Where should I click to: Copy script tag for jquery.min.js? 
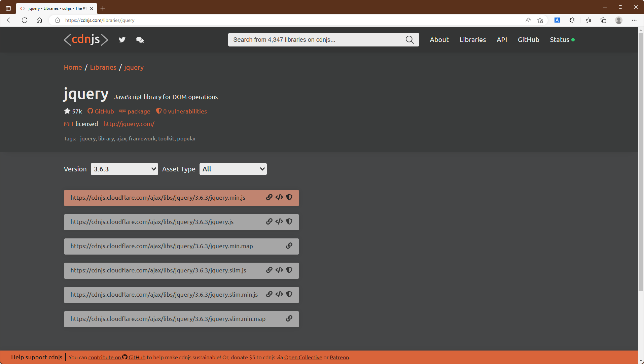pos(279,197)
